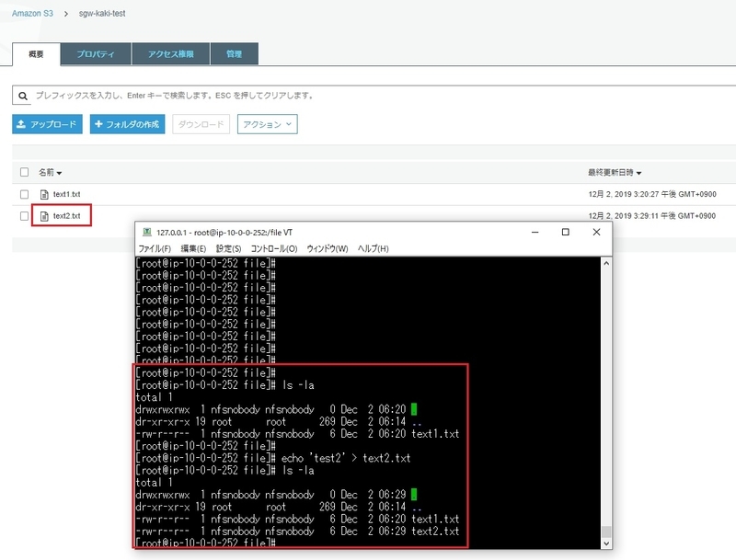Open the 設定(S) menu in Tera Term
Screen dimensions: 736x560
coord(228,248)
